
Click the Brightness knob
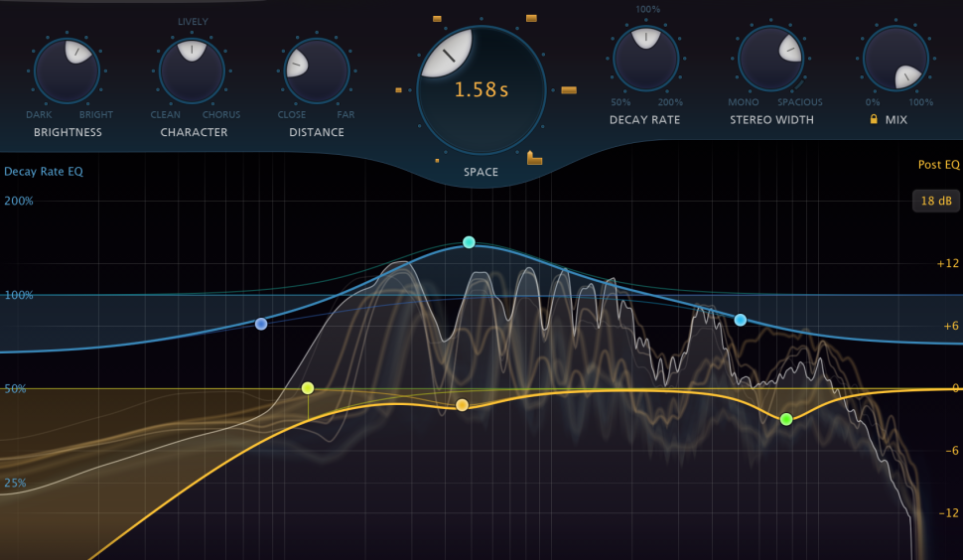[67, 71]
